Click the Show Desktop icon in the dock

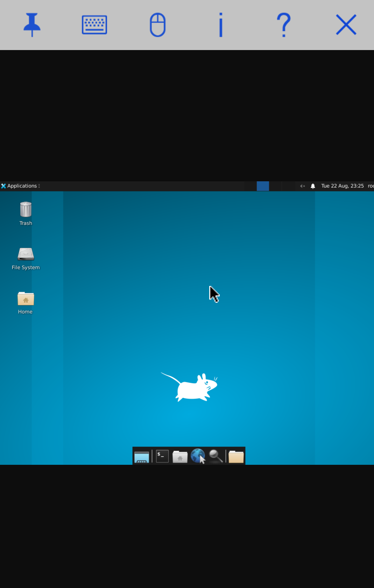click(x=142, y=457)
